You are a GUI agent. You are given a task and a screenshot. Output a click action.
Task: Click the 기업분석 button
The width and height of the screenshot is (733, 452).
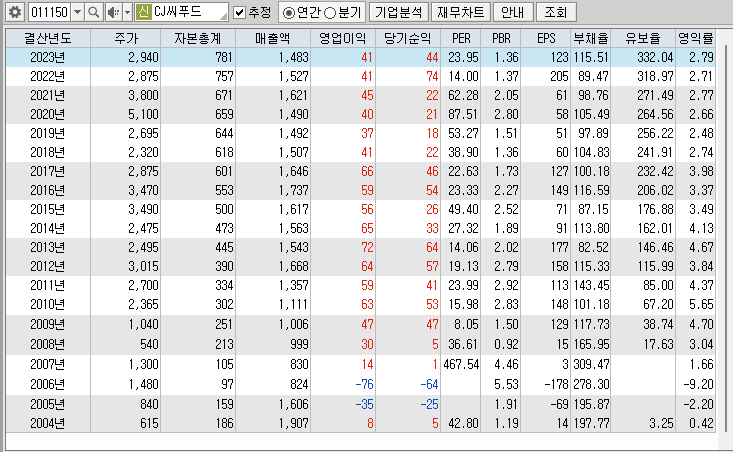[x=399, y=12]
